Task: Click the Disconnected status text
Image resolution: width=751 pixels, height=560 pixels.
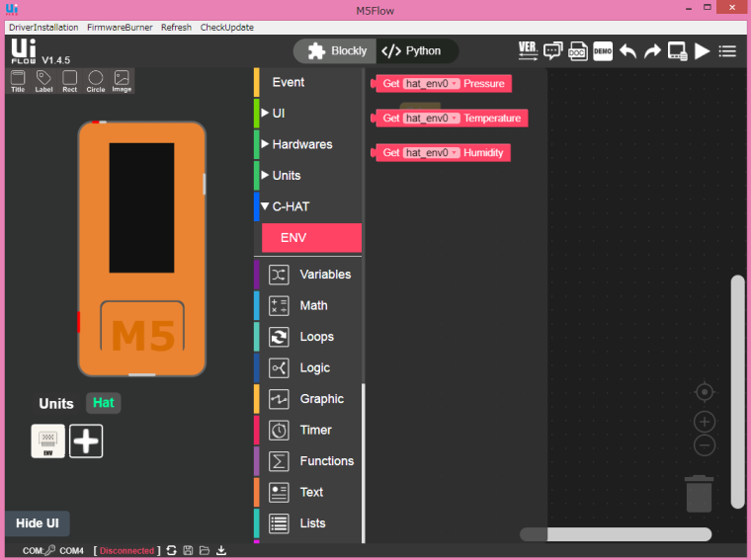Action: (x=126, y=551)
